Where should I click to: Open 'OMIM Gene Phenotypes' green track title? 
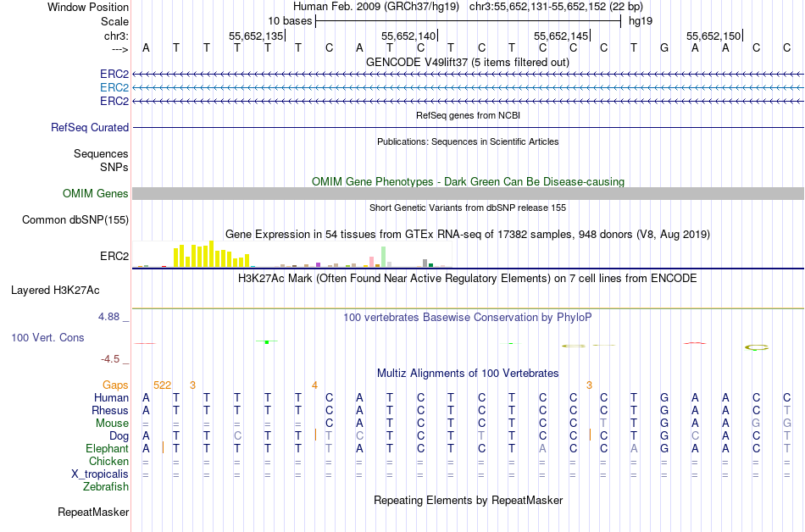click(x=468, y=181)
